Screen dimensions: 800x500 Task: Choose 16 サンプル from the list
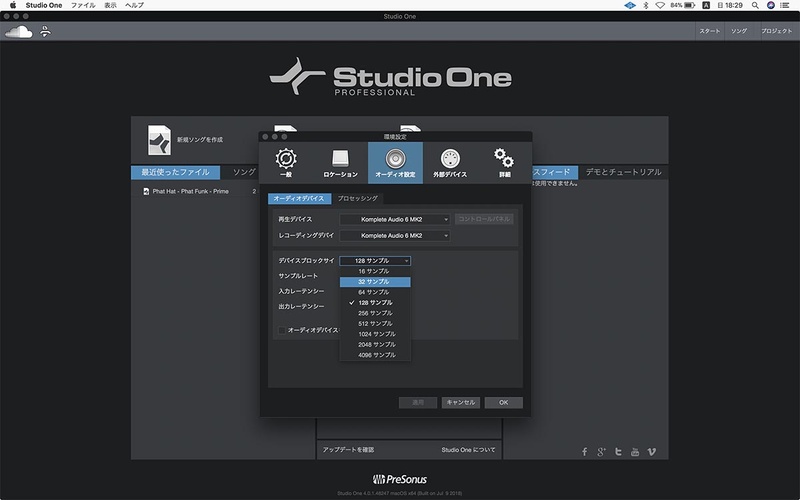click(375, 271)
